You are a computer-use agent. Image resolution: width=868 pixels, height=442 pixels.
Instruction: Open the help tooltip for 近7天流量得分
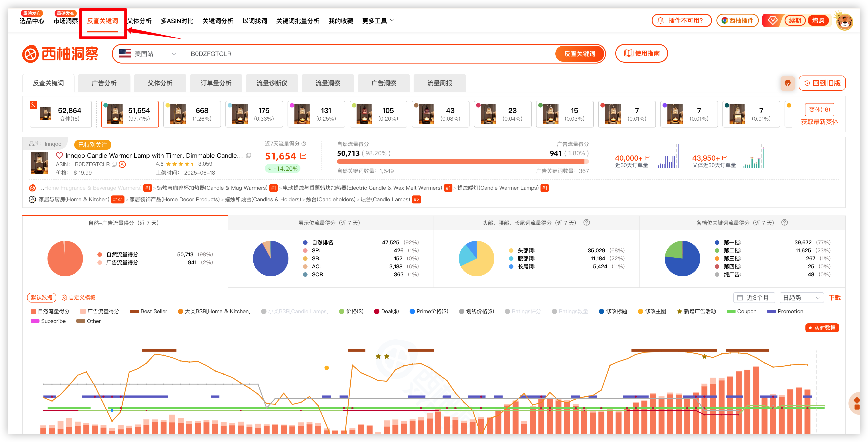coord(304,144)
